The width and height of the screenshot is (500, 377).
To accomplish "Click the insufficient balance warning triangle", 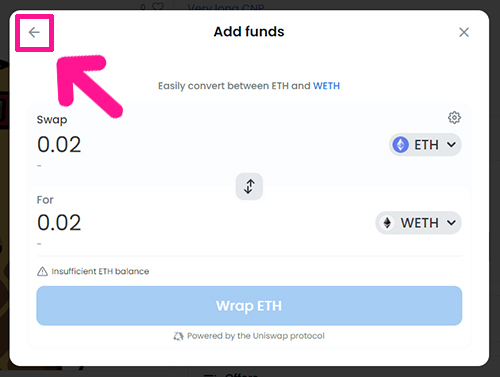I will click(x=42, y=271).
